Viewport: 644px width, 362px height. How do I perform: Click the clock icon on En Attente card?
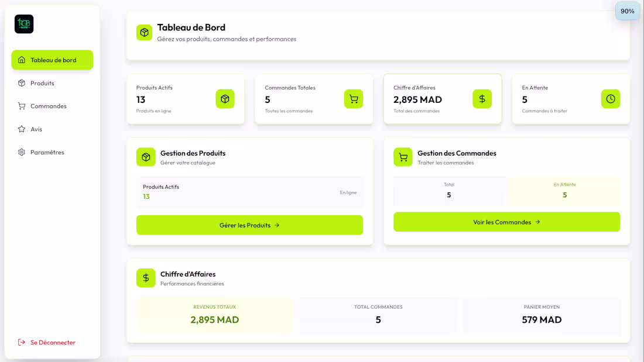pos(611,99)
